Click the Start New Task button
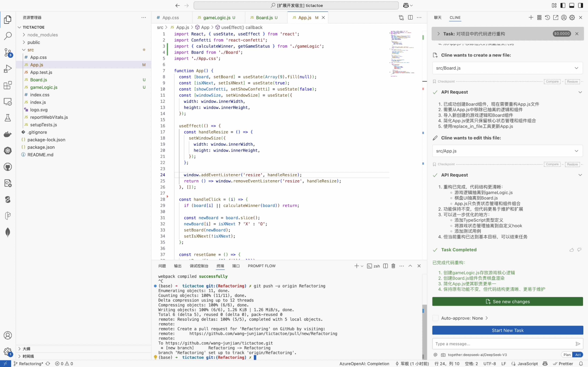 pyautogui.click(x=507, y=330)
